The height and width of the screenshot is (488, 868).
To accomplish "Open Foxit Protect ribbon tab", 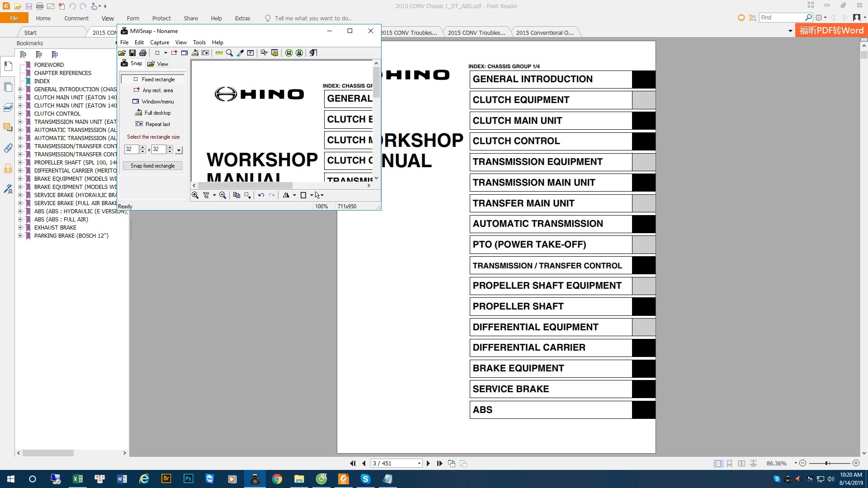I will click(x=161, y=19).
